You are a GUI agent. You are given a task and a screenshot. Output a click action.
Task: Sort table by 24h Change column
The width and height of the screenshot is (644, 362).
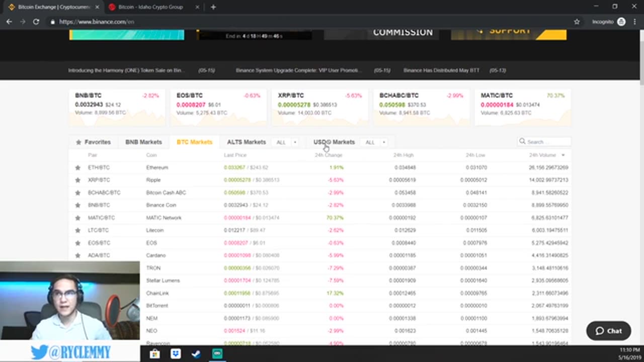[329, 155]
